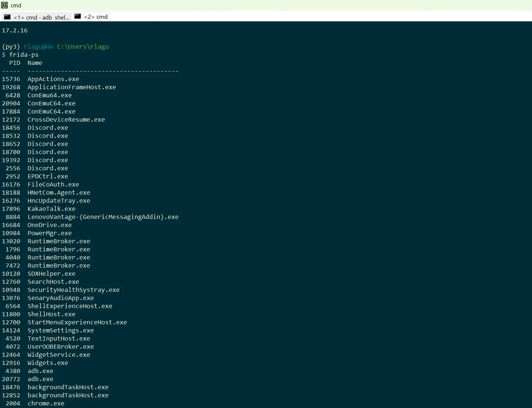Click the version text '17.2.16'

[x=15, y=30]
